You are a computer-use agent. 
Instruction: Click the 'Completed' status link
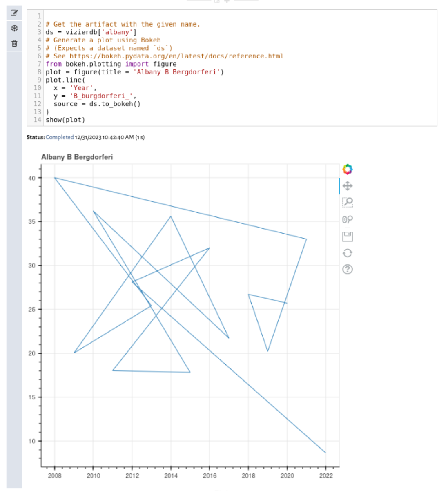coord(60,137)
